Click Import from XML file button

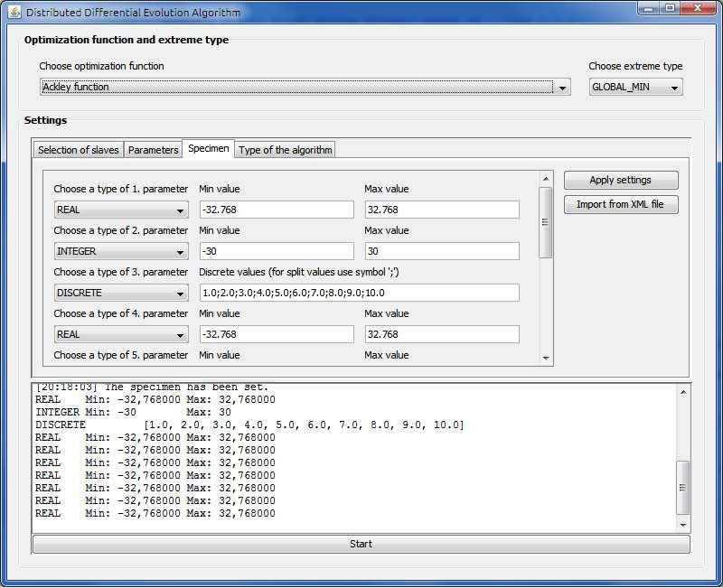621,205
